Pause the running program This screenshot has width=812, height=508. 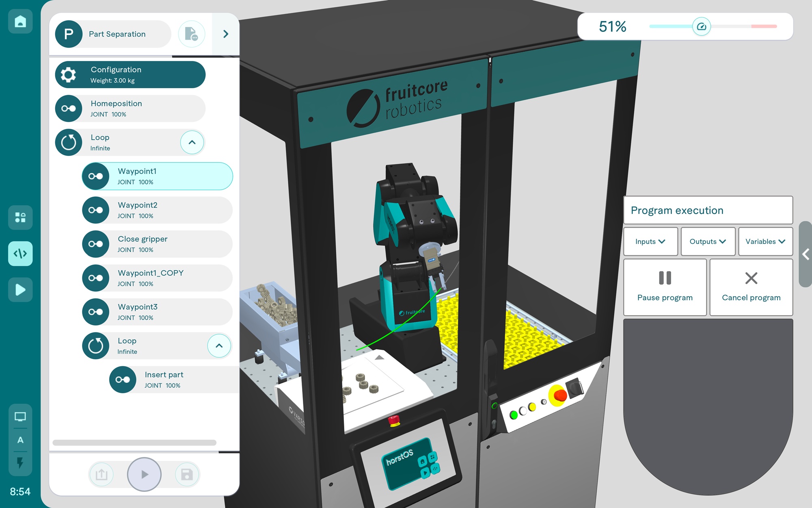[x=665, y=287]
